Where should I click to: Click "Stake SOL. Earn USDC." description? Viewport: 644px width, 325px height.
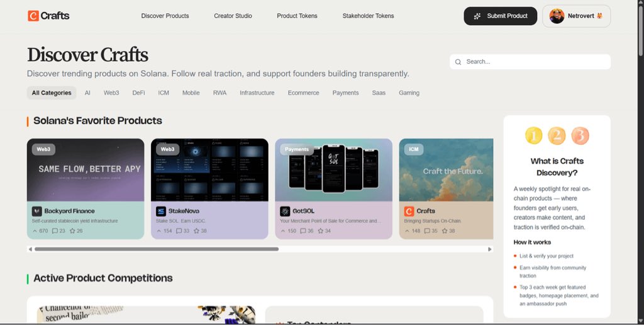pos(180,221)
